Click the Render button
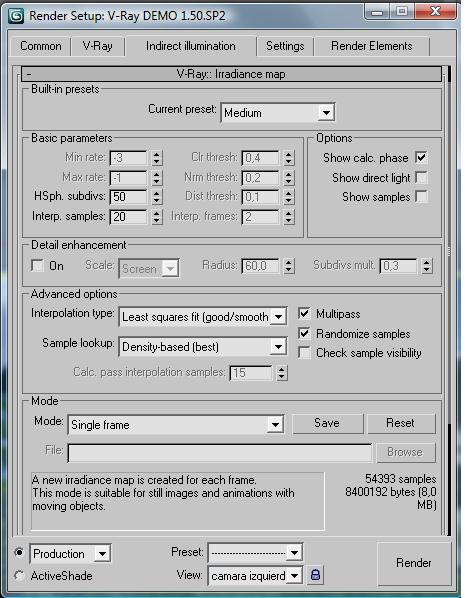 coord(414,563)
